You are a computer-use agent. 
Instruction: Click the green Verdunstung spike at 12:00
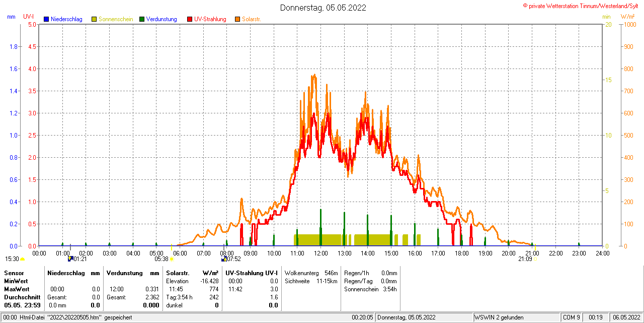(320, 227)
